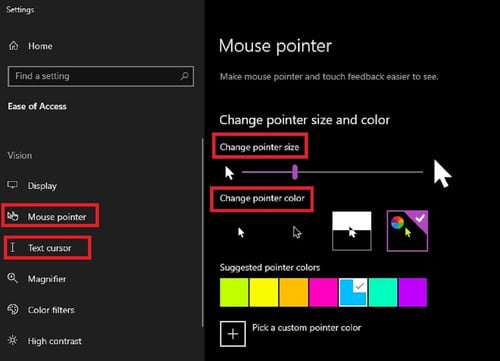
Task: Click the 'Ease of Access' heading
Action: tap(37, 106)
